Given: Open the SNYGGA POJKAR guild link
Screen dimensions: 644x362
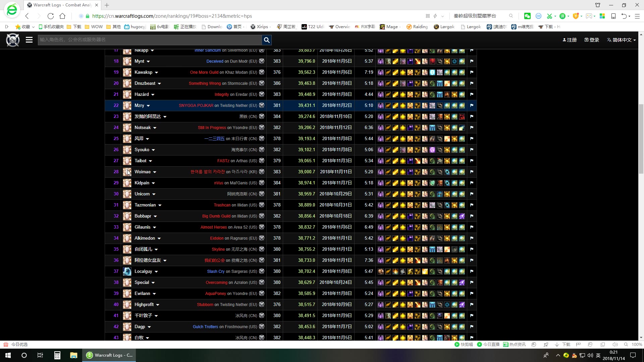Looking at the screenshot, I should 196,106.
